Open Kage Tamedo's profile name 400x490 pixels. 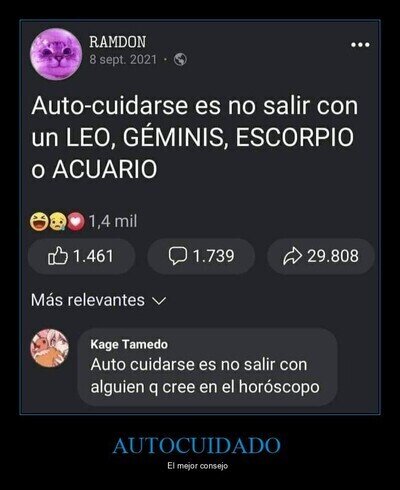(129, 344)
